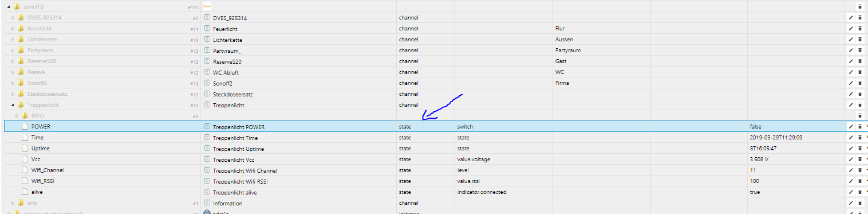Collapse the sonoff.0 tree node
Image resolution: width=868 pixels, height=214 pixels.
coord(8,7)
